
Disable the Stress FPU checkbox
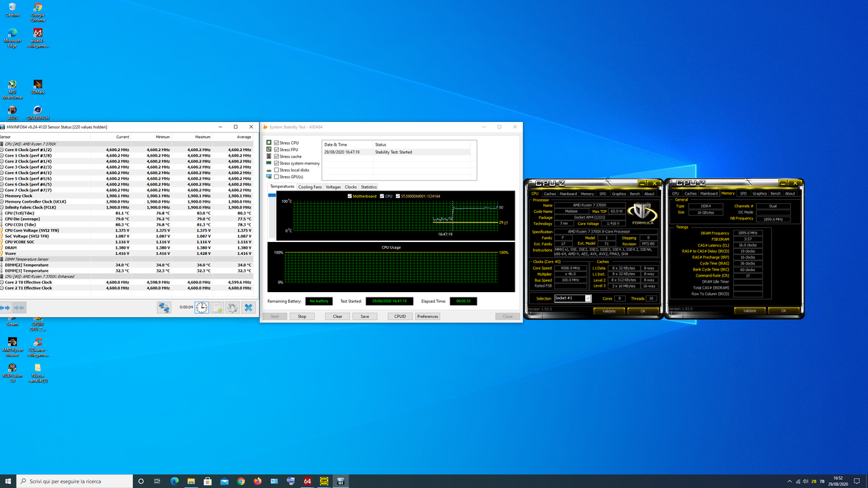tap(275, 149)
